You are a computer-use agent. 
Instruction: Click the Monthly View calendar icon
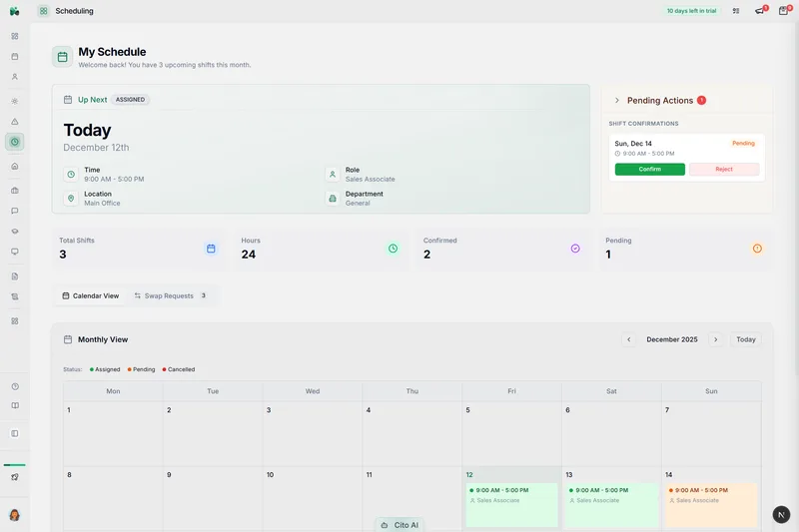coord(68,339)
